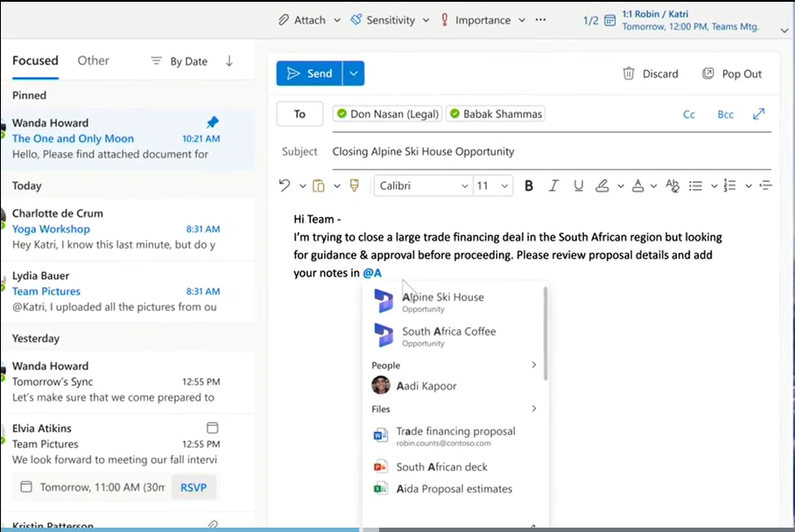Expand the People suggestions section

point(534,365)
